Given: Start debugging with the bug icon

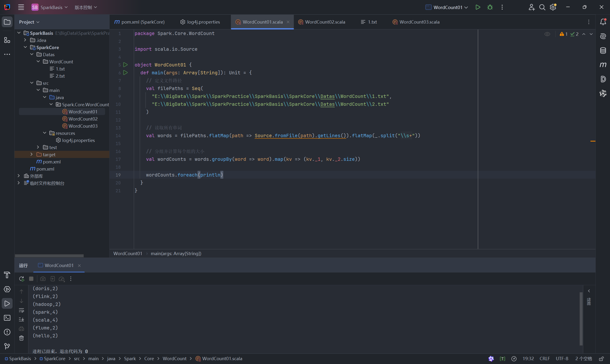Looking at the screenshot, I should (x=490, y=7).
